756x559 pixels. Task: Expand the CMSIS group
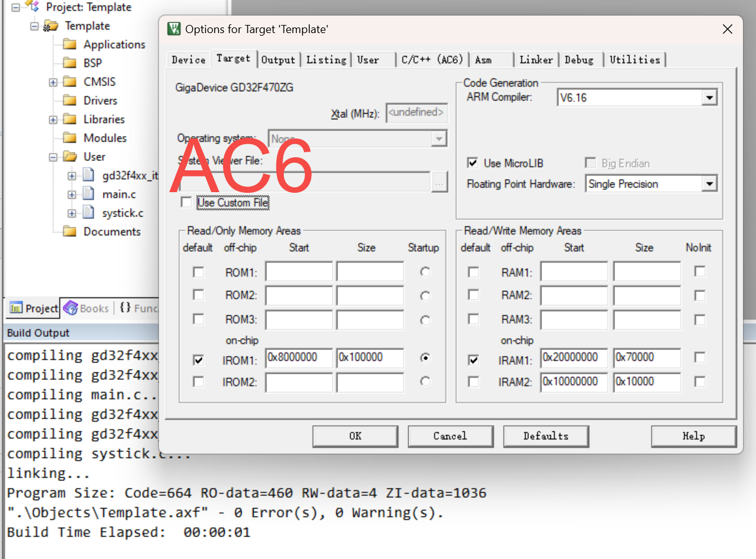(53, 82)
